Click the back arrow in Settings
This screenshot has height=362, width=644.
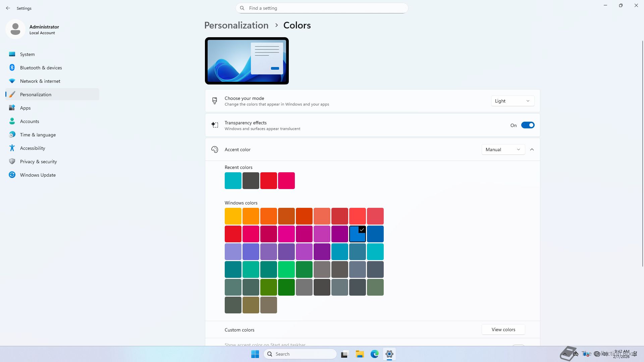click(8, 8)
